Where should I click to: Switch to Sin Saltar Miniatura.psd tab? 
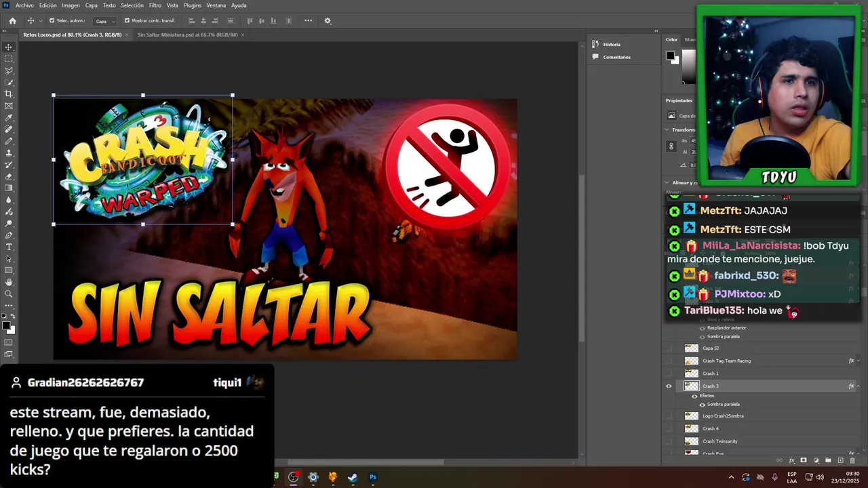[x=188, y=35]
